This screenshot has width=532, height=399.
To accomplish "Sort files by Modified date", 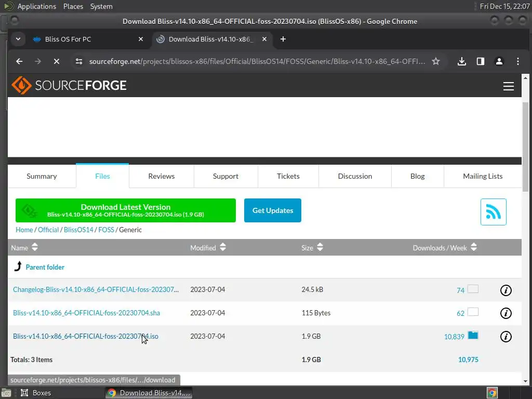I will point(208,248).
